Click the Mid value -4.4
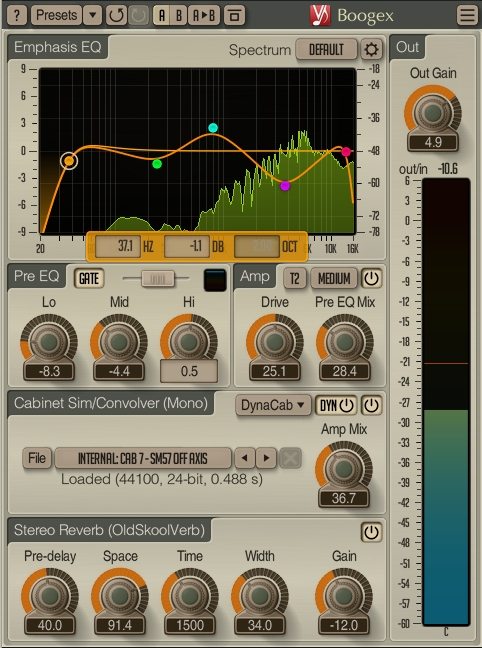The image size is (482, 648). [119, 372]
